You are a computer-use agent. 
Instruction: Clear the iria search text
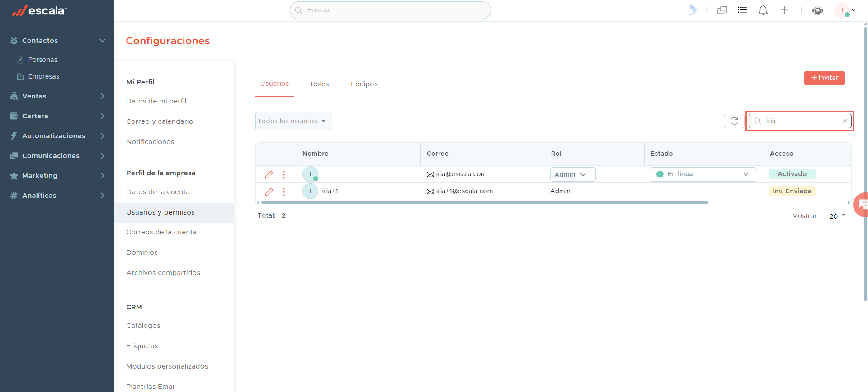(x=845, y=121)
